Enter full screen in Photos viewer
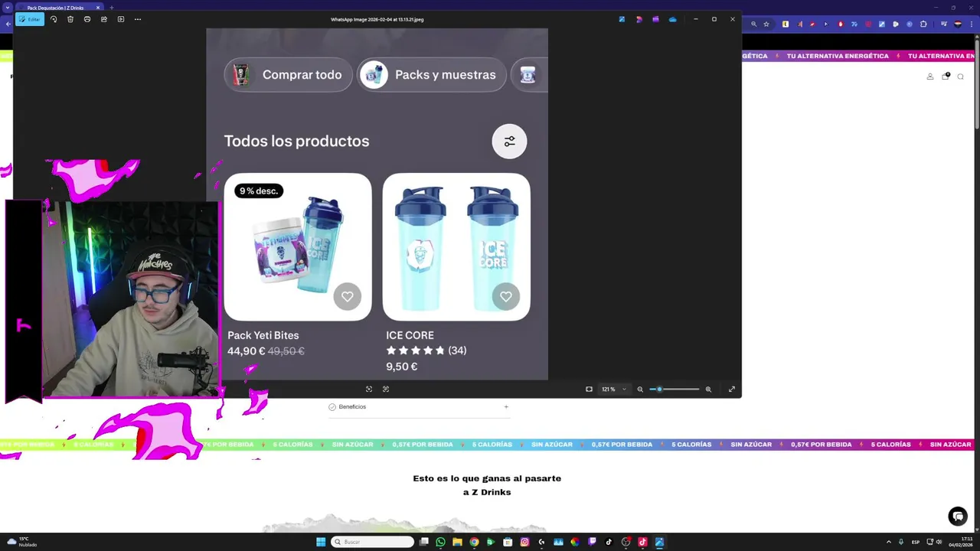The height and width of the screenshot is (551, 980). click(x=732, y=389)
